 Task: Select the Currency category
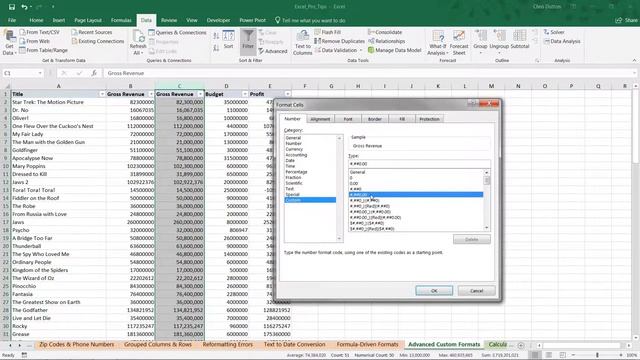pos(294,149)
